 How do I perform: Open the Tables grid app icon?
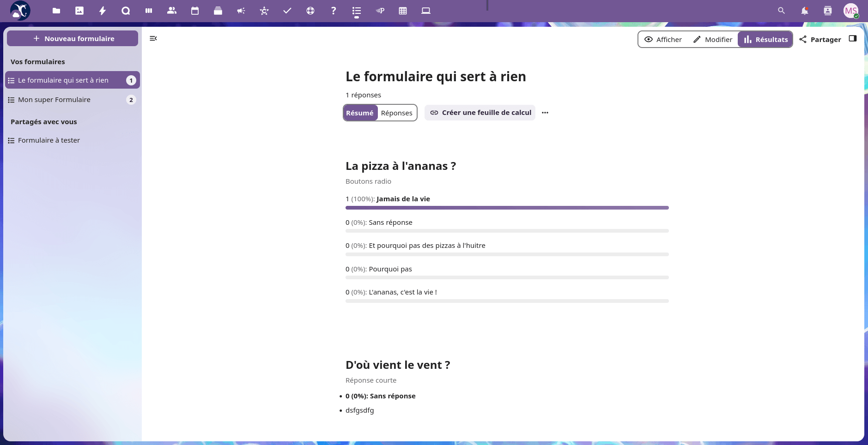click(x=403, y=11)
